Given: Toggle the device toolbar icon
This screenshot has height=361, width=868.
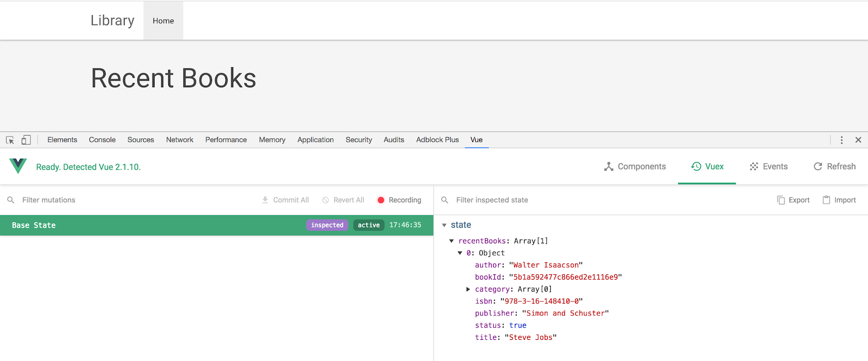Looking at the screenshot, I should click(x=26, y=140).
